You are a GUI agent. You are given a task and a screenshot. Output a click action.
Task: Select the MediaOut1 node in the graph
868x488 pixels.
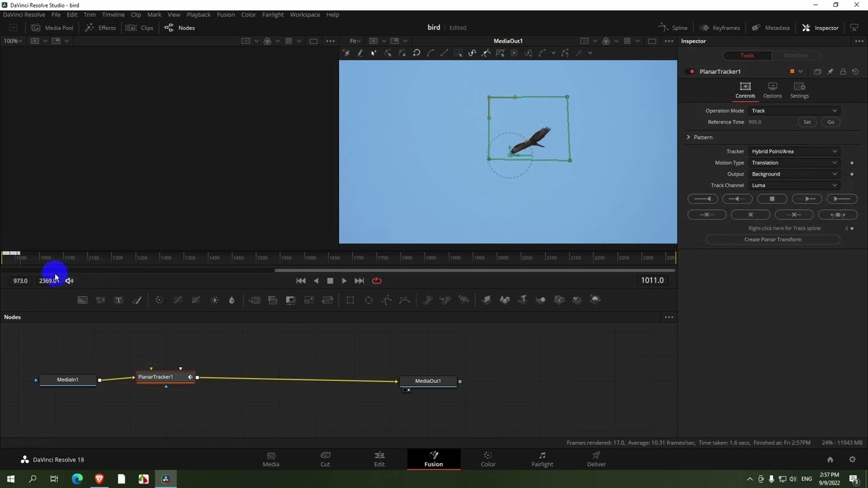[428, 381]
